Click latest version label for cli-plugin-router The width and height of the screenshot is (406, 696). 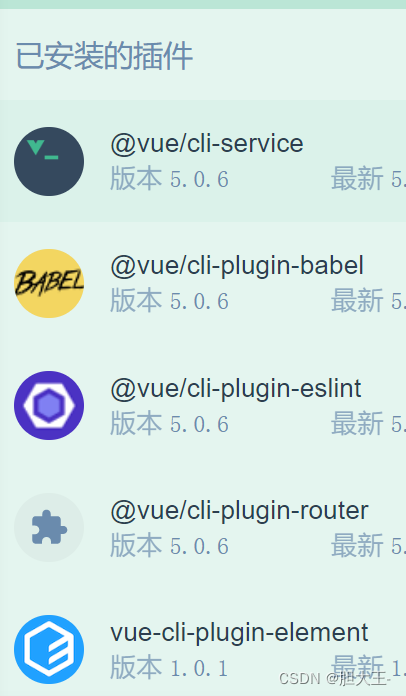(368, 546)
